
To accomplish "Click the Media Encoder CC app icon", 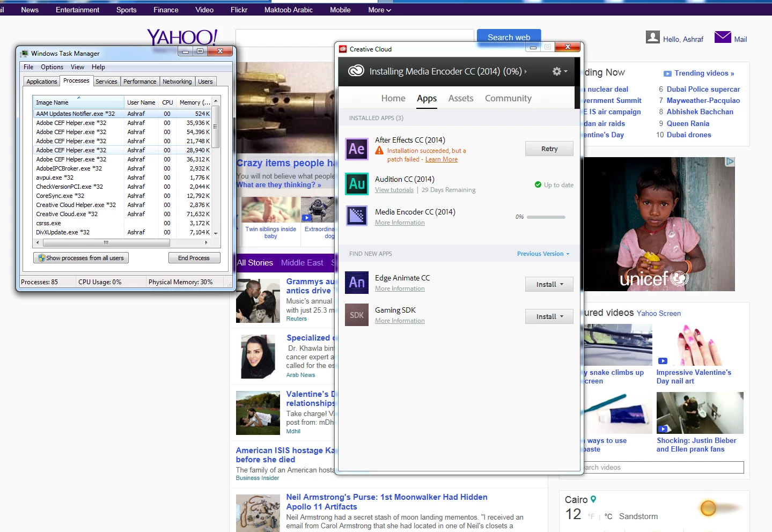I will pyautogui.click(x=357, y=216).
